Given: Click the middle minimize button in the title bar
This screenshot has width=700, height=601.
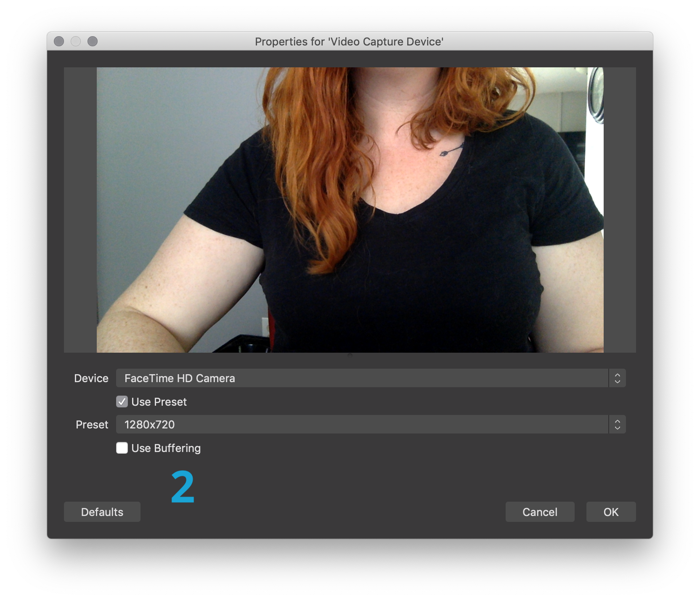Looking at the screenshot, I should coord(76,41).
